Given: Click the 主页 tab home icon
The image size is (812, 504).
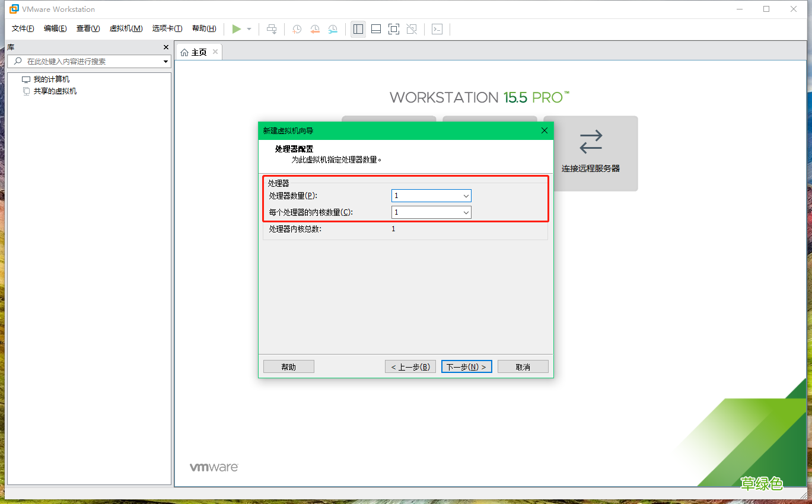Looking at the screenshot, I should 184,52.
